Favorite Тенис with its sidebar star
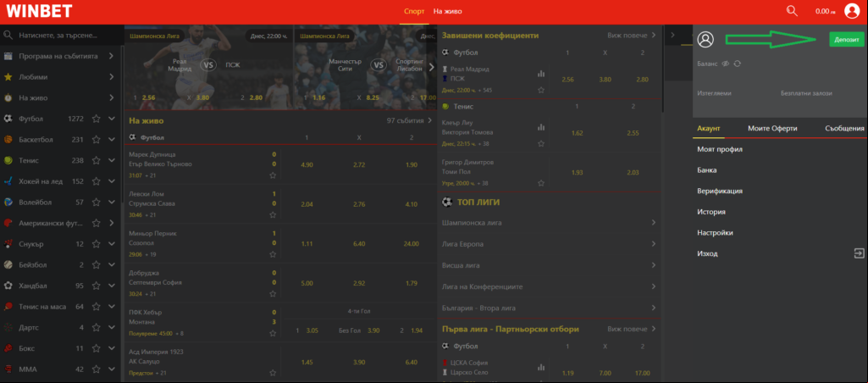 96,160
